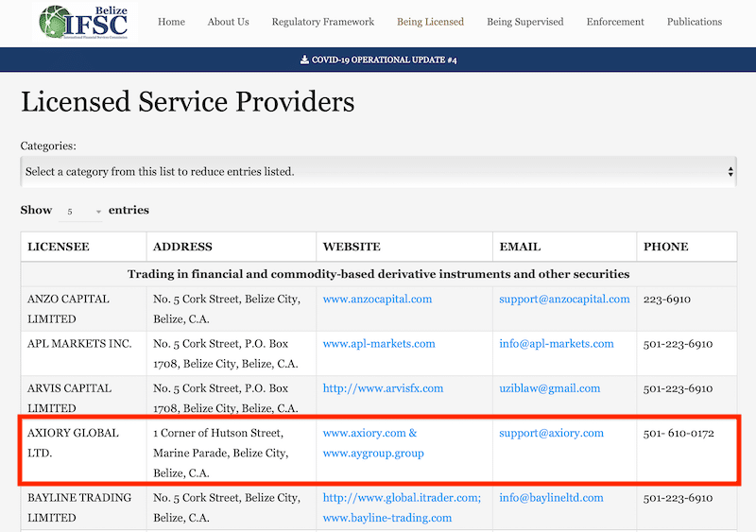Change the Show entries count dropdown

coord(80,212)
